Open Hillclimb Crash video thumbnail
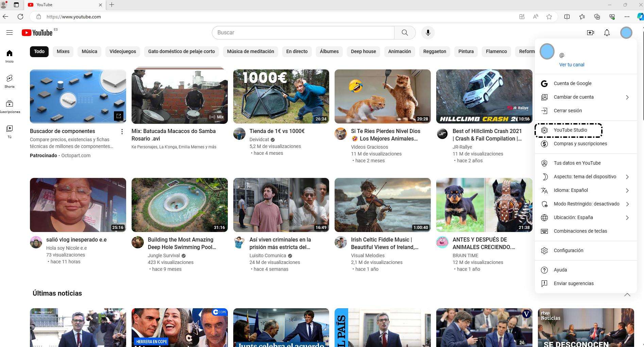The width and height of the screenshot is (644, 347). point(484,96)
